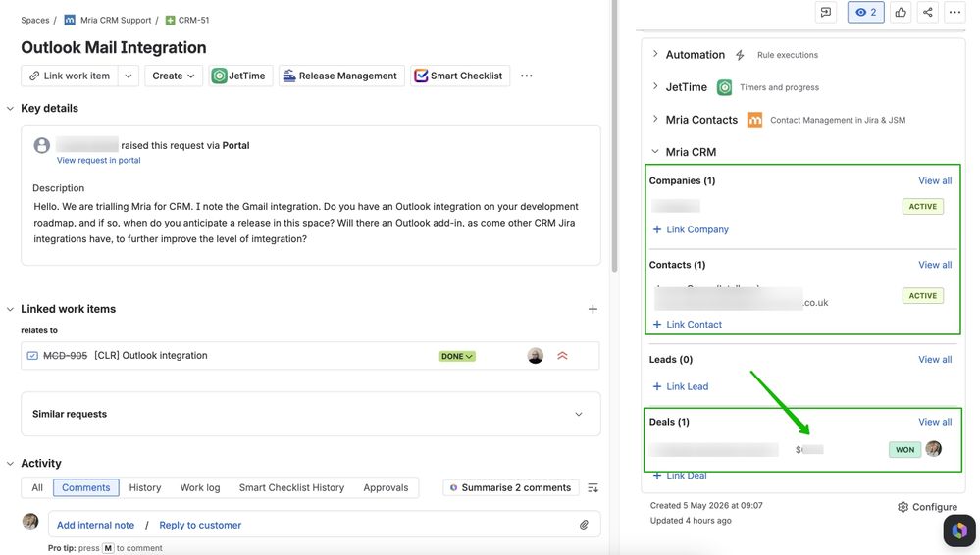The width and height of the screenshot is (980, 555).
Task: Click the thumbs up vote icon
Action: (x=901, y=12)
